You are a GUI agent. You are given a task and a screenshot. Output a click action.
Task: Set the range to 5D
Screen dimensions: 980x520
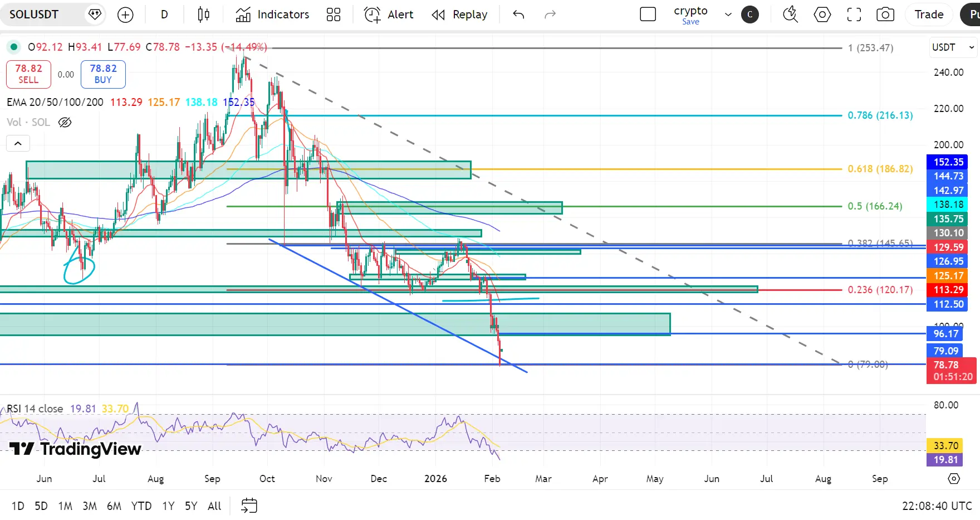(41, 506)
